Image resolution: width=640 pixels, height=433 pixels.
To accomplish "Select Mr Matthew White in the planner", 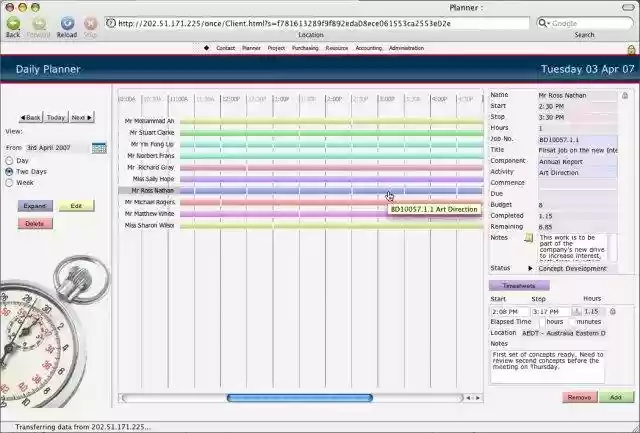I will click(149, 214).
